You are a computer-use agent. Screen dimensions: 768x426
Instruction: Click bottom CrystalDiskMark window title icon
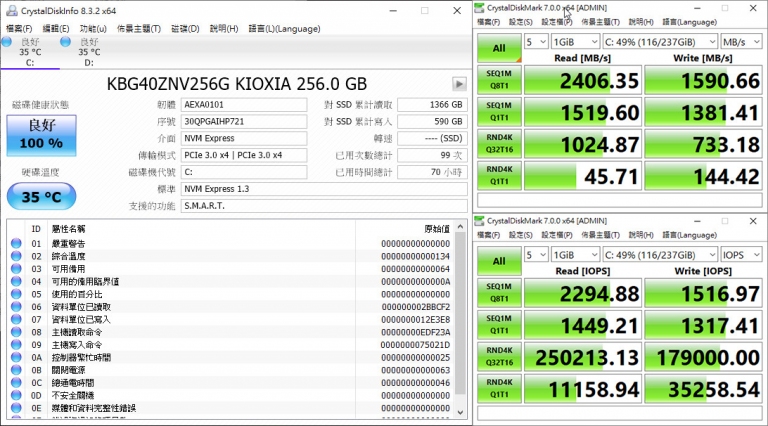480,221
